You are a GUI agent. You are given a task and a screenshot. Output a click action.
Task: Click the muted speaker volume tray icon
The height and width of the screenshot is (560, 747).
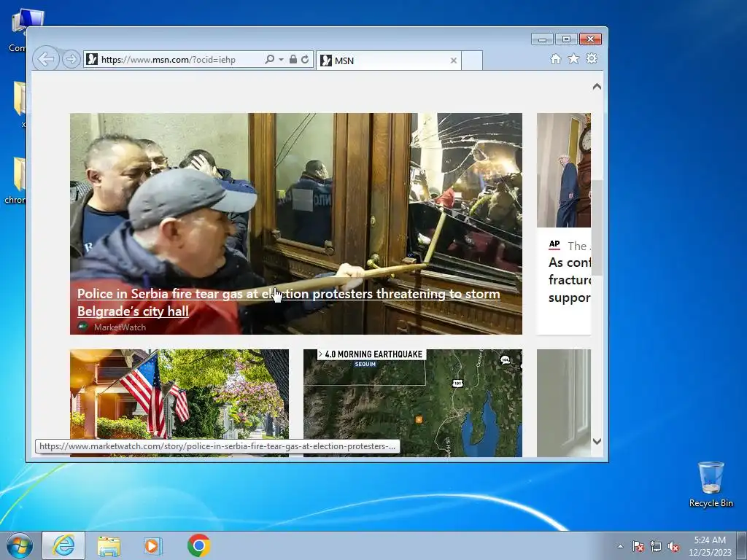pyautogui.click(x=673, y=546)
